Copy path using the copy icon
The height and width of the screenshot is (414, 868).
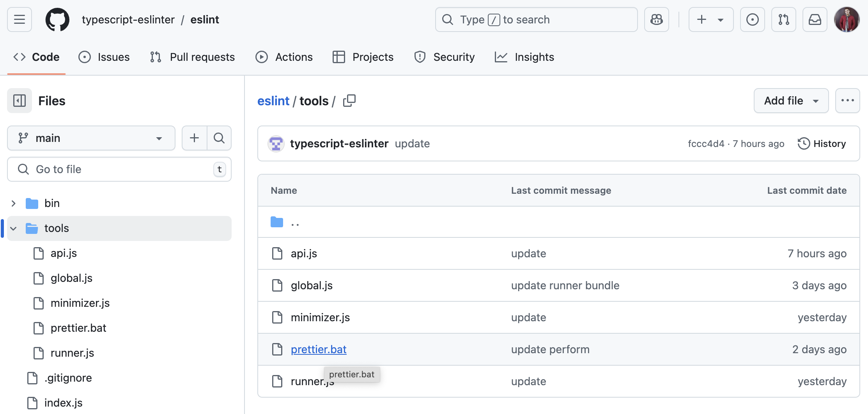[349, 101]
